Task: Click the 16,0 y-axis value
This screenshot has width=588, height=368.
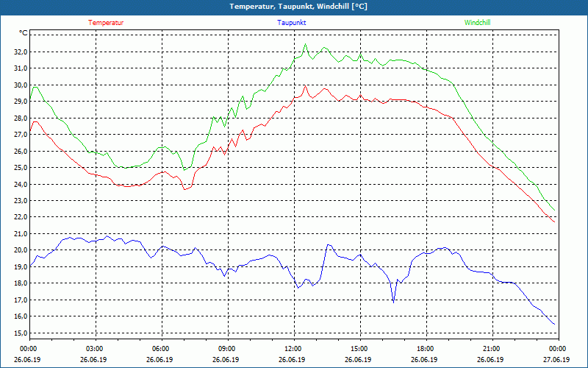Action: pos(21,316)
